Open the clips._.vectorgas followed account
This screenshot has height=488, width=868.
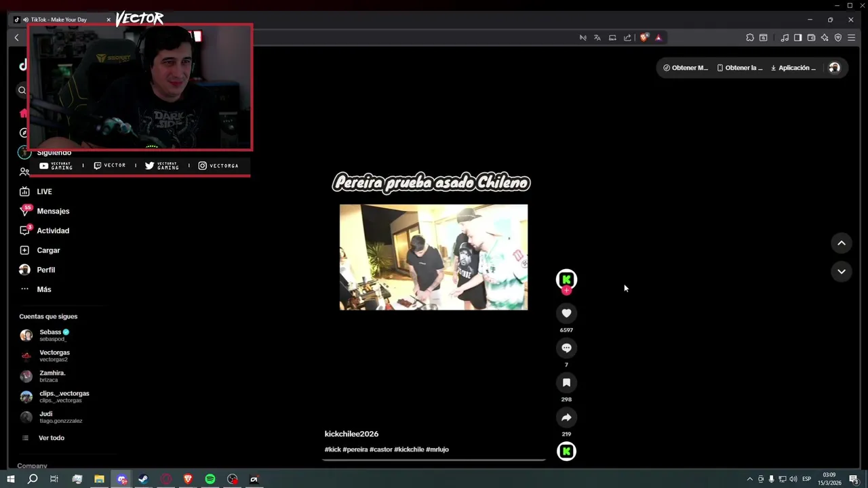(54, 396)
